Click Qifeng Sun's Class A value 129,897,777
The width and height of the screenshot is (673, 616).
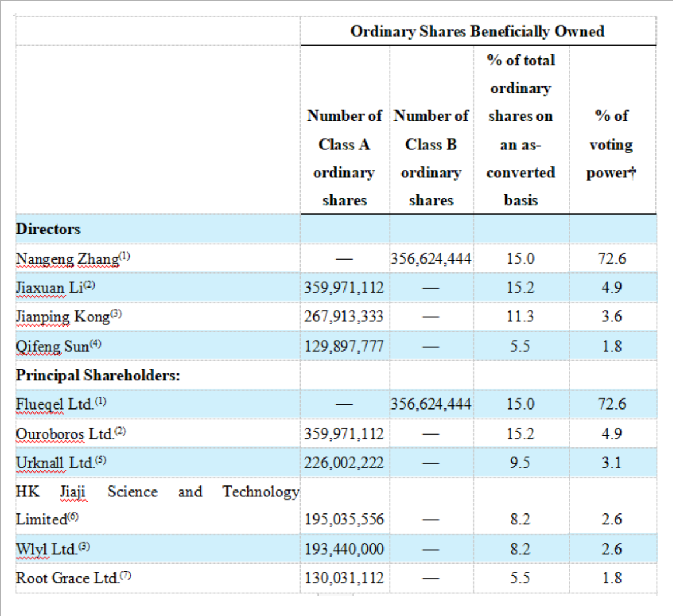click(x=344, y=346)
